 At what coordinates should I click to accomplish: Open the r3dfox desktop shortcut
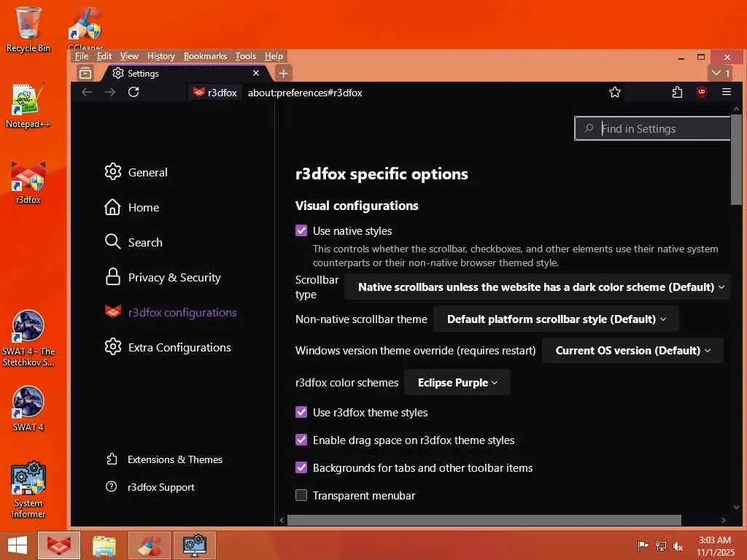coord(28,183)
